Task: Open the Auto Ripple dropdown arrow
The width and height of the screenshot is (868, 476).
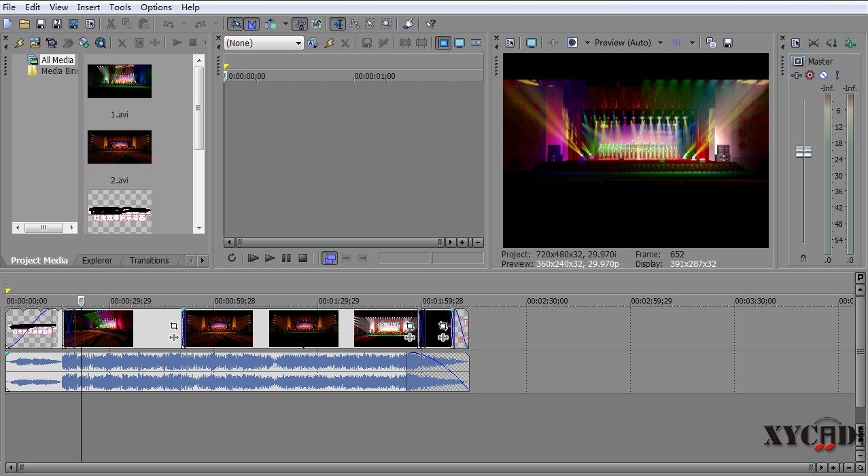Action: [285, 24]
